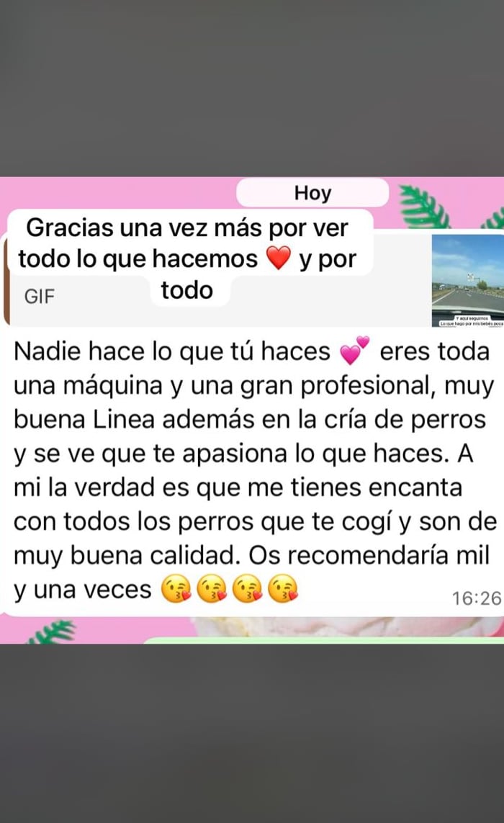Screen dimensions: 504x823
Task: Tap the red heart emoji in caption
Action: [x=278, y=258]
